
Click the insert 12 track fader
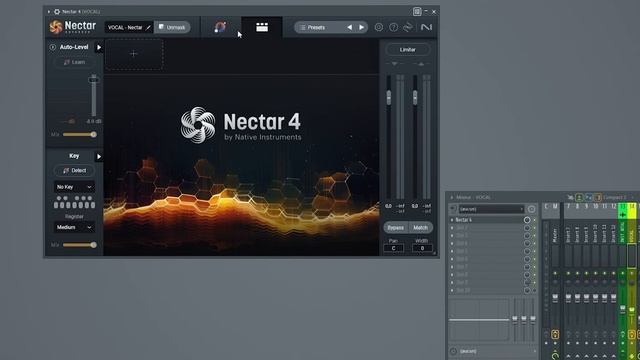tap(613, 298)
